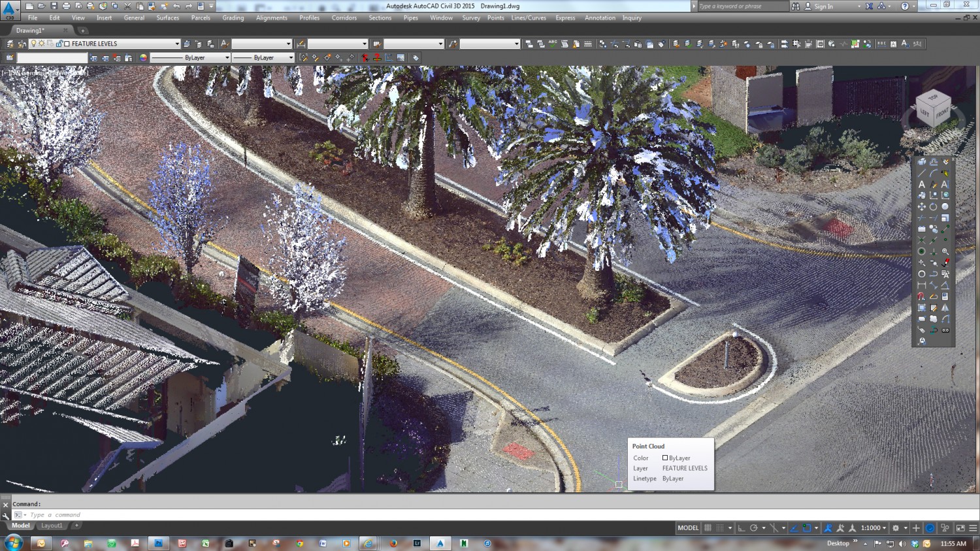Switch to the Layout1 tab
The height and width of the screenshot is (551, 980).
pyautogui.click(x=52, y=526)
